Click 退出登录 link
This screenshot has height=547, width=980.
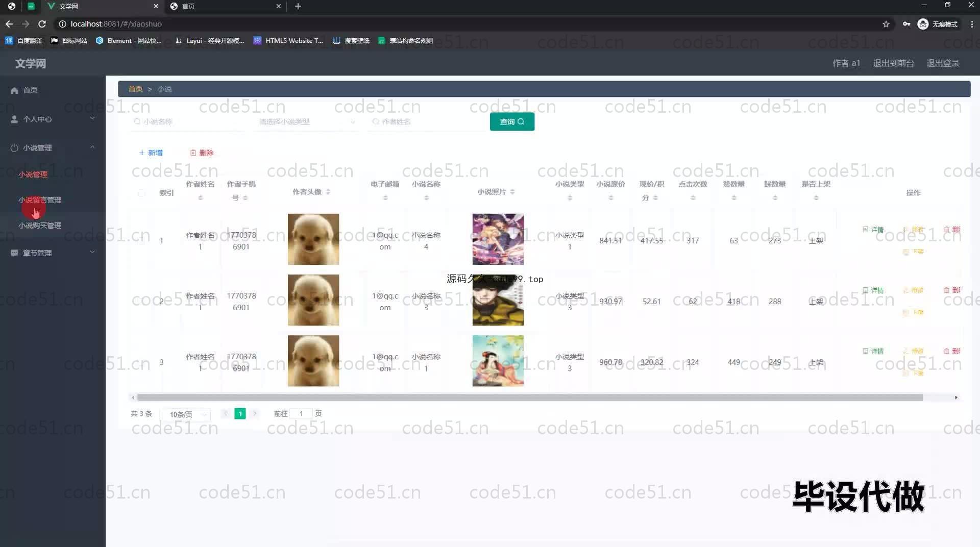(x=943, y=63)
